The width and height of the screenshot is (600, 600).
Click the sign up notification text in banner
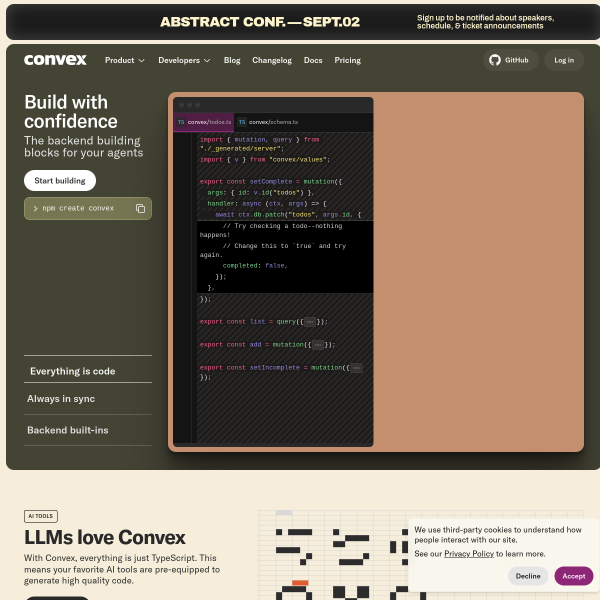coord(485,22)
